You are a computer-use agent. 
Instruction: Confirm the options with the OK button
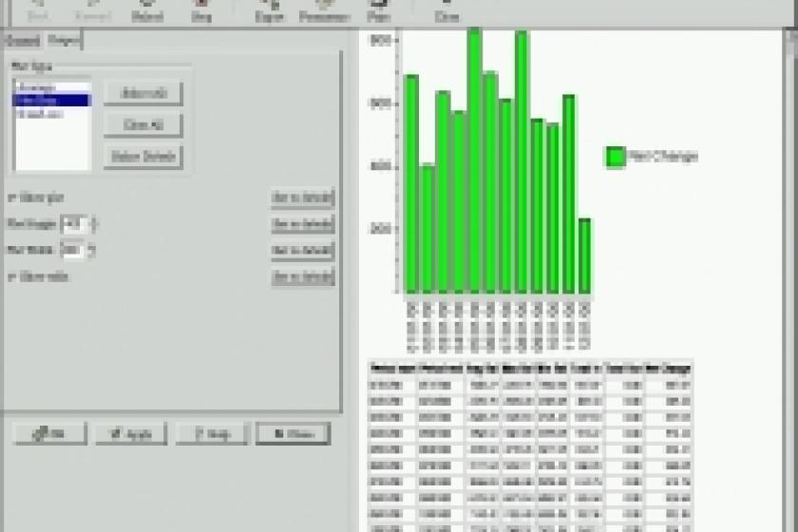coord(50,434)
